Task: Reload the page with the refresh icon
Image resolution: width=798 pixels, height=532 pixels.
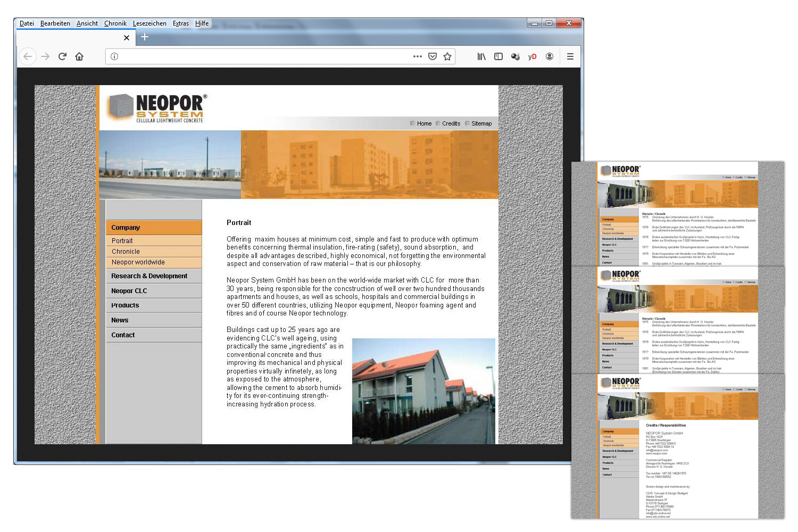Action: pyautogui.click(x=62, y=56)
